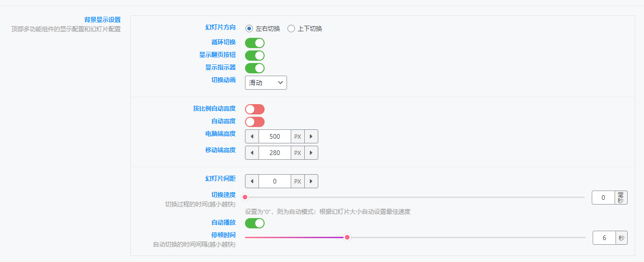Click the PX unit beside 幻灯片间距
This screenshot has height=262, width=644.
click(298, 181)
